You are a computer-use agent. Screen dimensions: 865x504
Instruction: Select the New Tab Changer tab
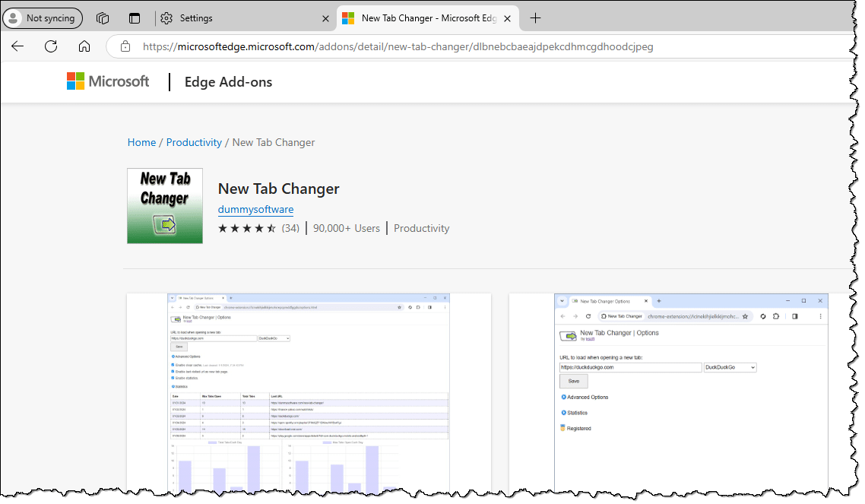[418, 18]
